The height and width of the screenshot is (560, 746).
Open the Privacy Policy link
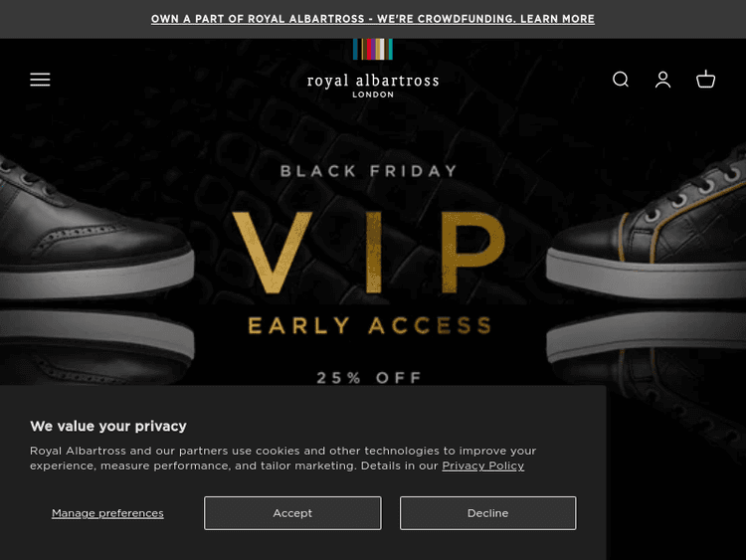(x=482, y=466)
